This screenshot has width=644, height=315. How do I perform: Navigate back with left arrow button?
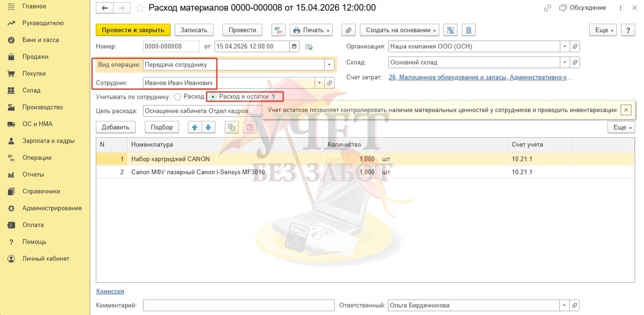click(x=105, y=8)
